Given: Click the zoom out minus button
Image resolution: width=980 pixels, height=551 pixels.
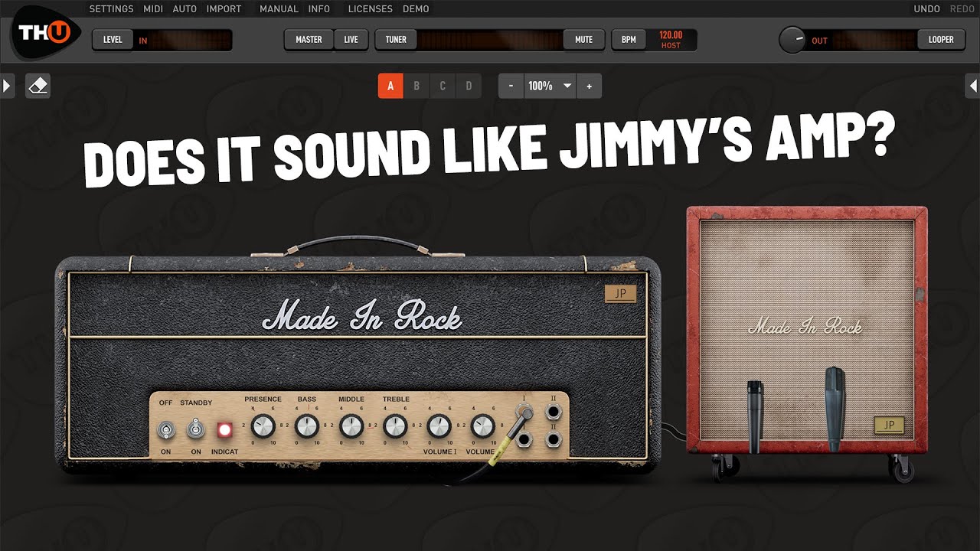Looking at the screenshot, I should click(511, 86).
